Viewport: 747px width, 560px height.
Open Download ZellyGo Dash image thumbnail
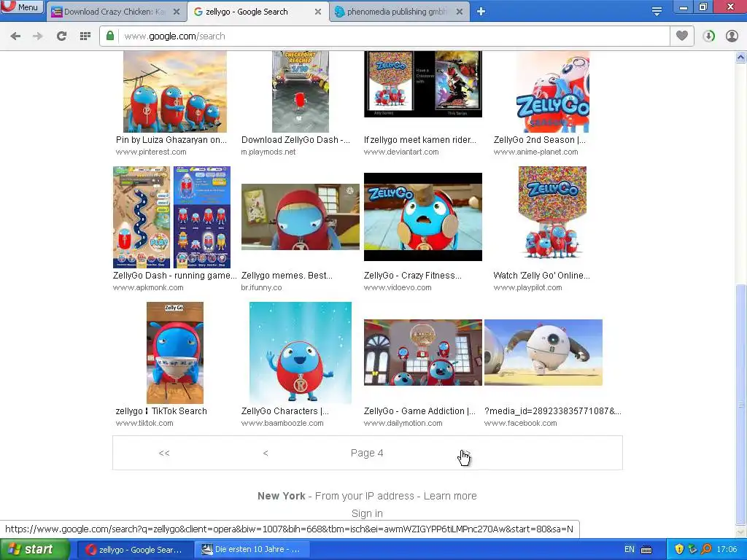pos(300,91)
